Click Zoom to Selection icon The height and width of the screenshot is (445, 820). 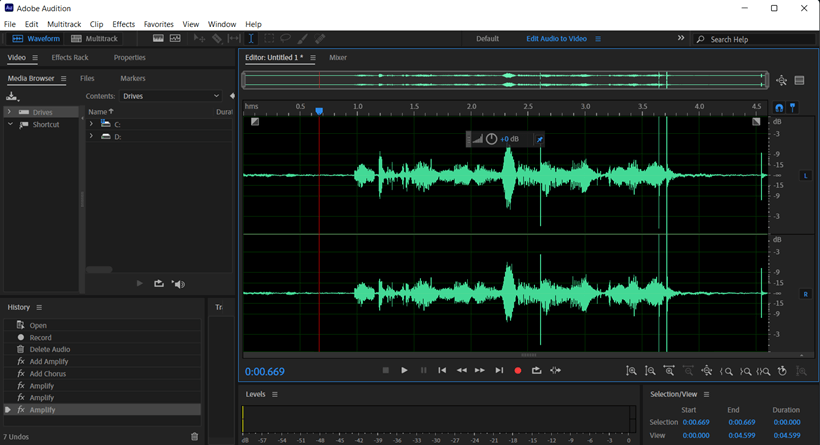(x=764, y=371)
